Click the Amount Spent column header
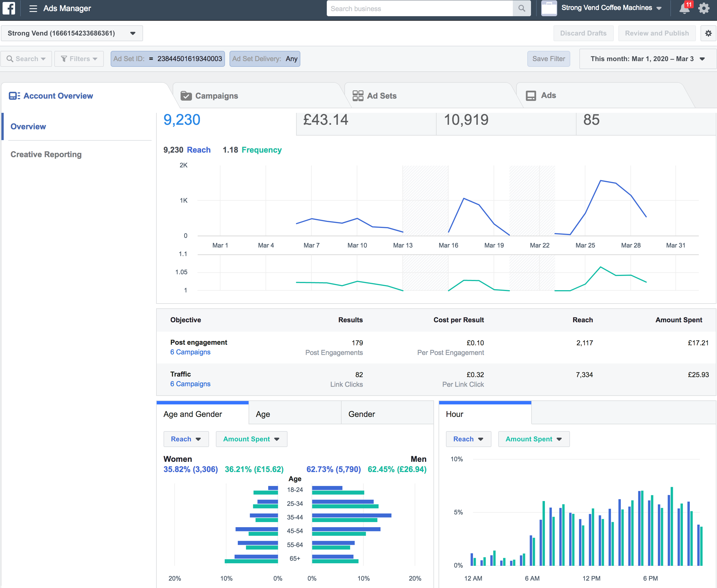The image size is (717, 588). coord(679,320)
